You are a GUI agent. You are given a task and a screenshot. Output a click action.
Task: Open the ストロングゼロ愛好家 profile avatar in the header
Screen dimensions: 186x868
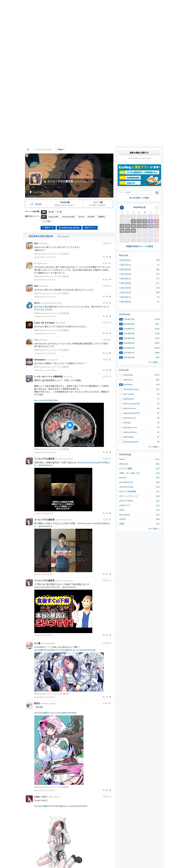[35, 179]
